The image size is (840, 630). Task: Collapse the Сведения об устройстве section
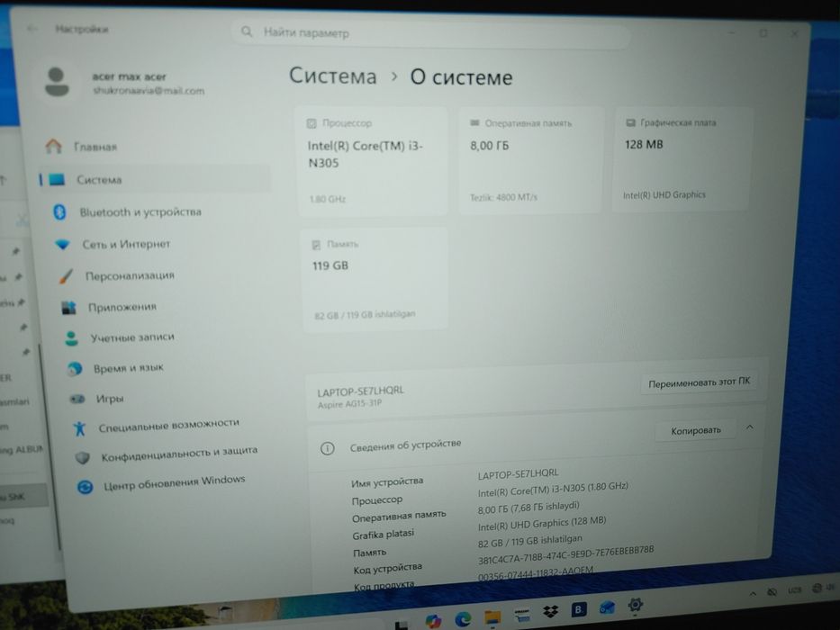click(x=749, y=427)
